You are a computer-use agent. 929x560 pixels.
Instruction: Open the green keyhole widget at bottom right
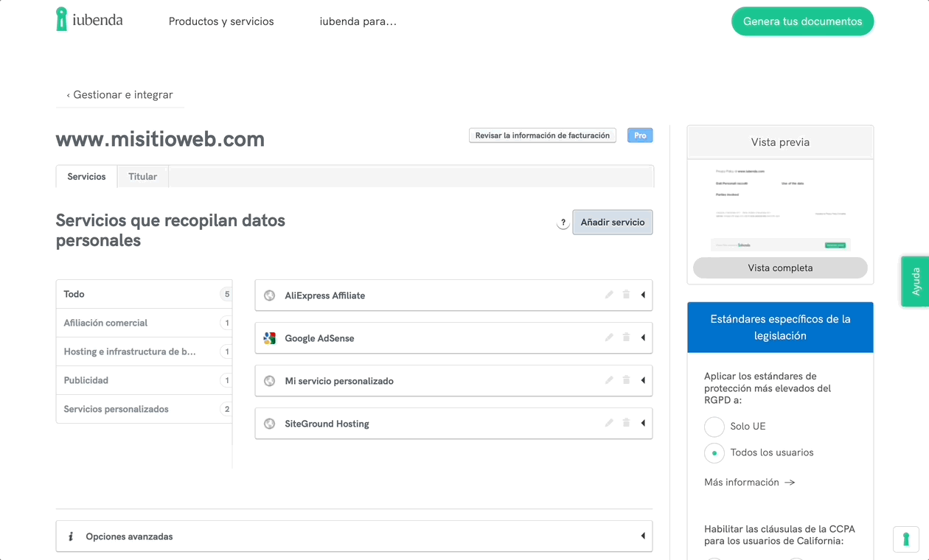[x=905, y=539]
